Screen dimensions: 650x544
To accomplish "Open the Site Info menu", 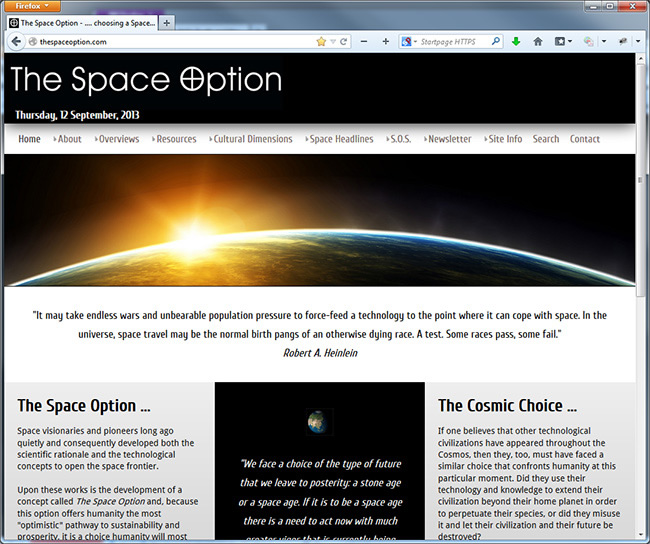I will coord(503,139).
